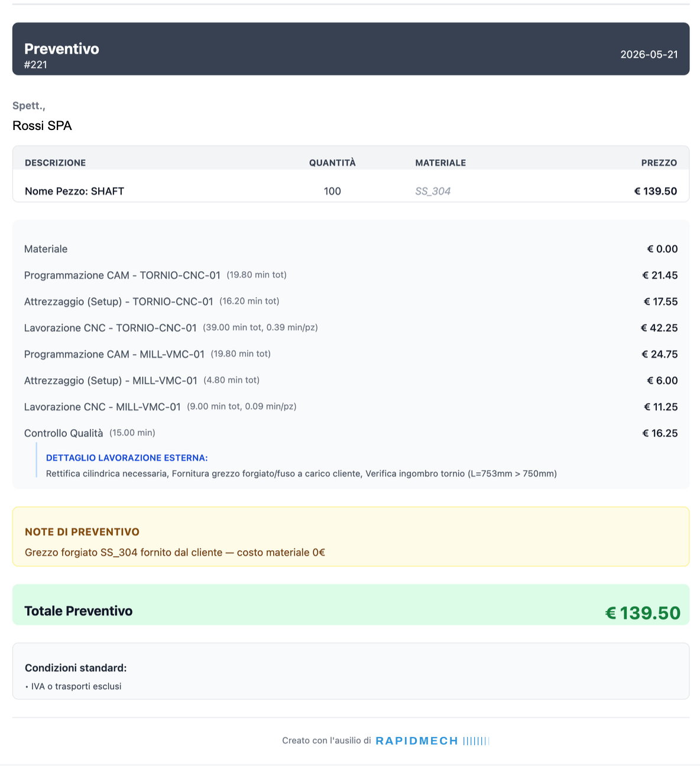Click the € 17.55 amount
Screen dimensions: 700x773
661,301
